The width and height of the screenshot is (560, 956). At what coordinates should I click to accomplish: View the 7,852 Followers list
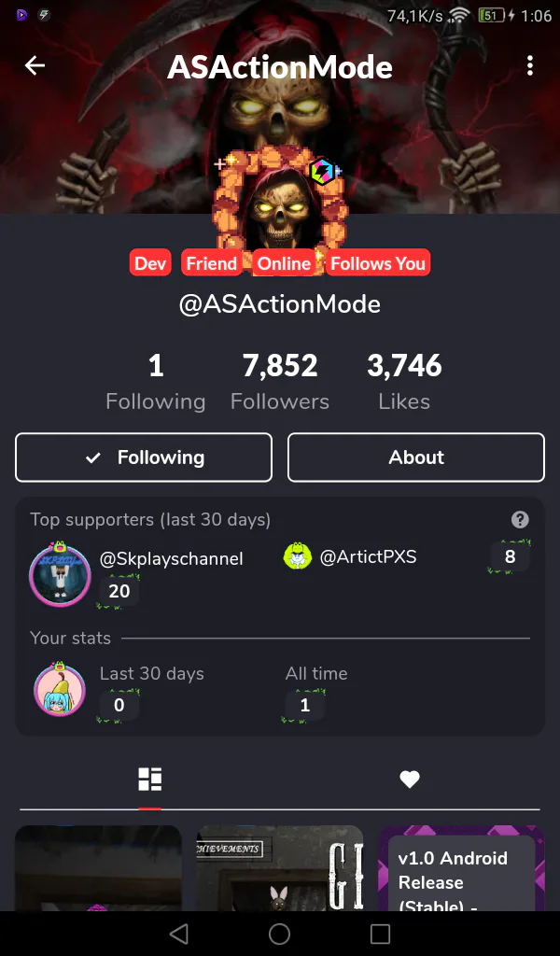pos(280,381)
